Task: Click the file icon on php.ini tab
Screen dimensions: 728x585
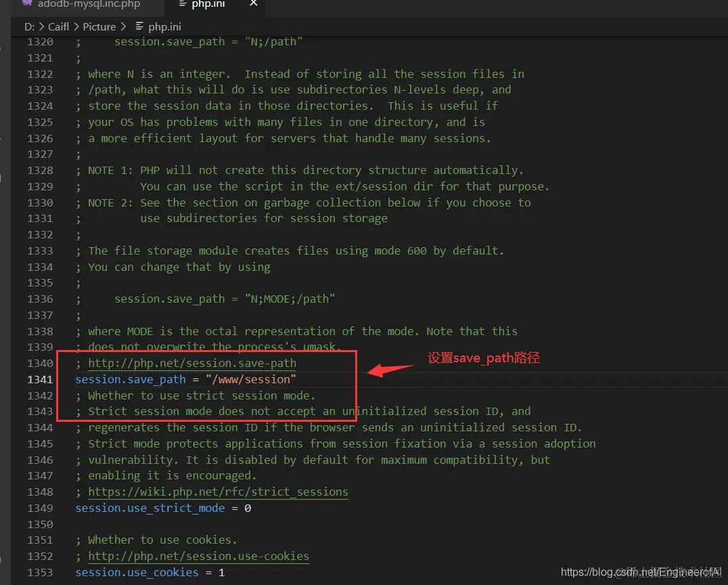Action: pyautogui.click(x=182, y=4)
